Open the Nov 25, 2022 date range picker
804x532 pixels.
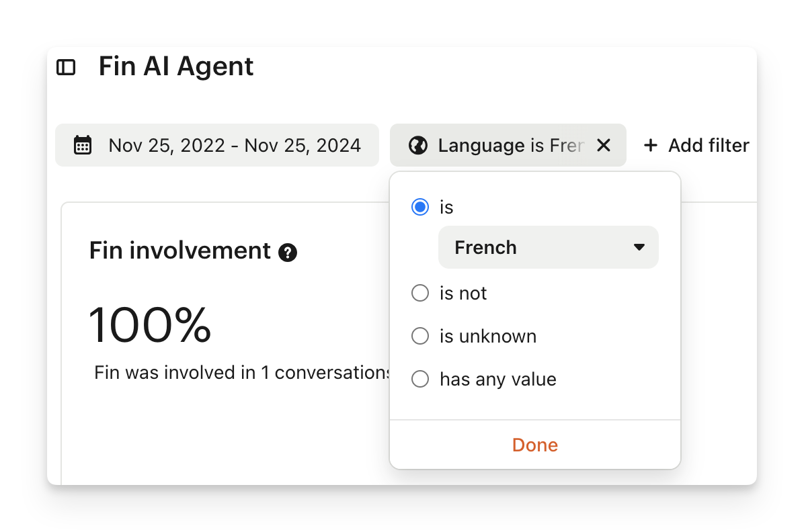tap(235, 145)
